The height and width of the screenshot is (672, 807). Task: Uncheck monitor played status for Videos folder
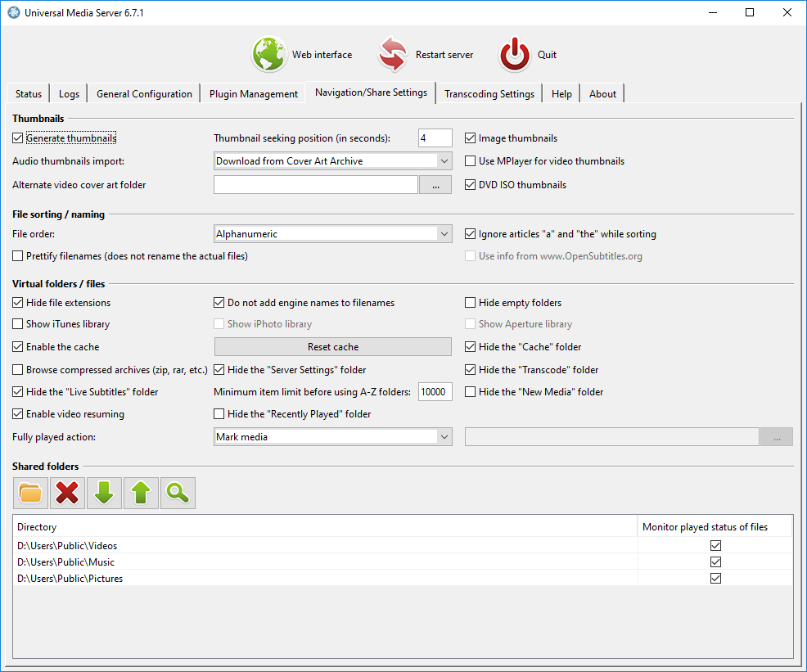[715, 545]
